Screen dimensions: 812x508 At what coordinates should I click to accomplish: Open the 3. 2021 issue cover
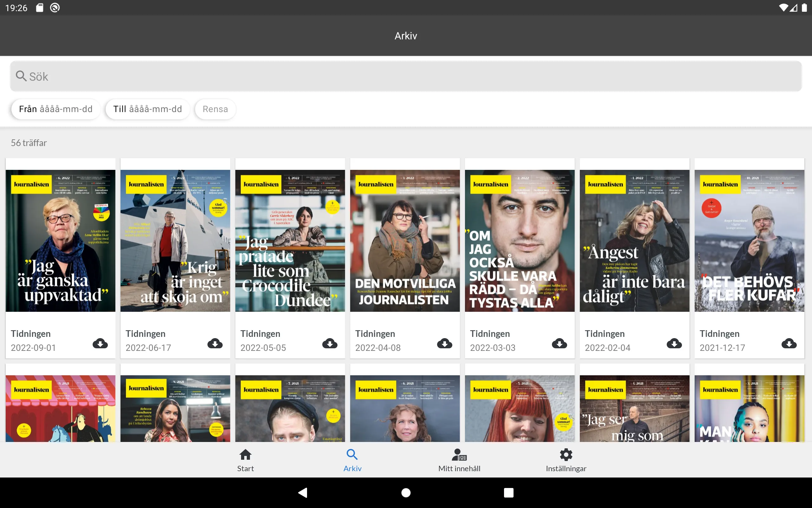(749, 408)
